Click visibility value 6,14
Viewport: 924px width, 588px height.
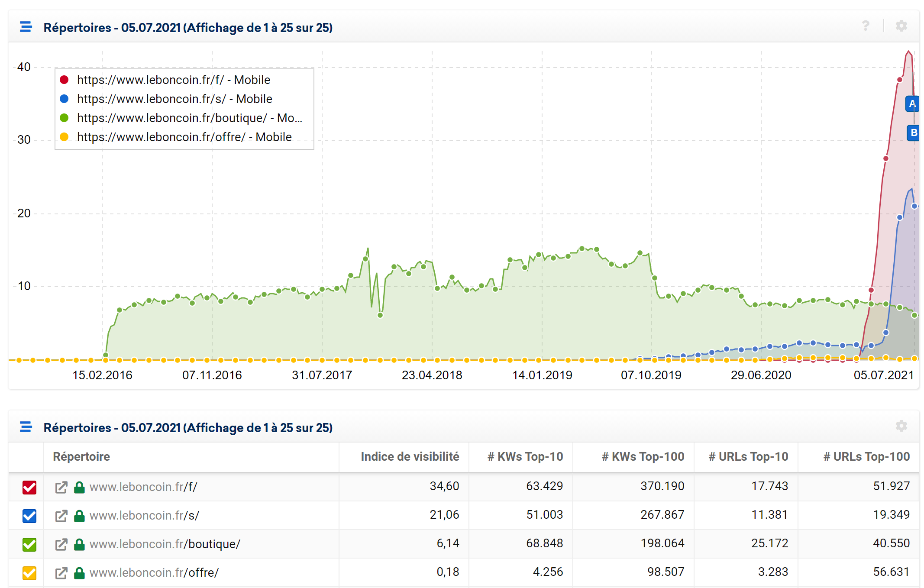(x=448, y=543)
